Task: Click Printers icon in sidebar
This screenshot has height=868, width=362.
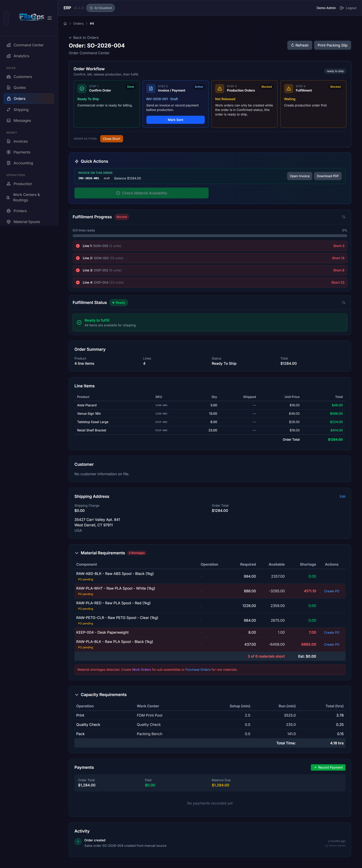Action: (9, 211)
